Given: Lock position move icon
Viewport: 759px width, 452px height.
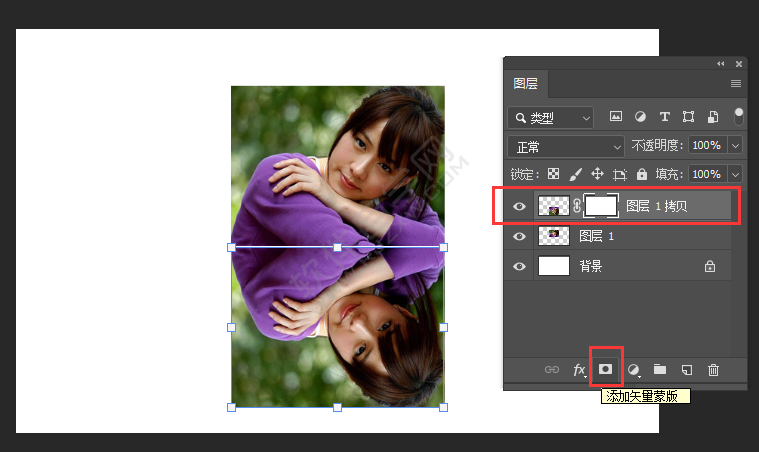Looking at the screenshot, I should point(597,174).
